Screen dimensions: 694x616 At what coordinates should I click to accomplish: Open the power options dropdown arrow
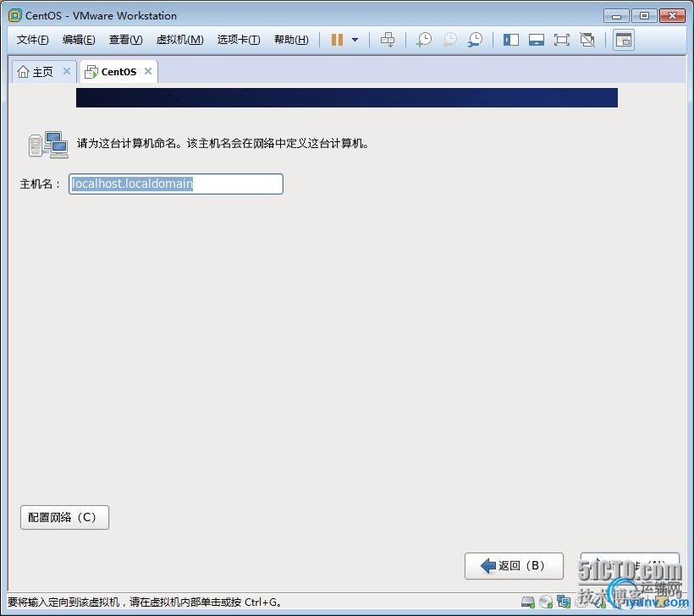click(355, 40)
